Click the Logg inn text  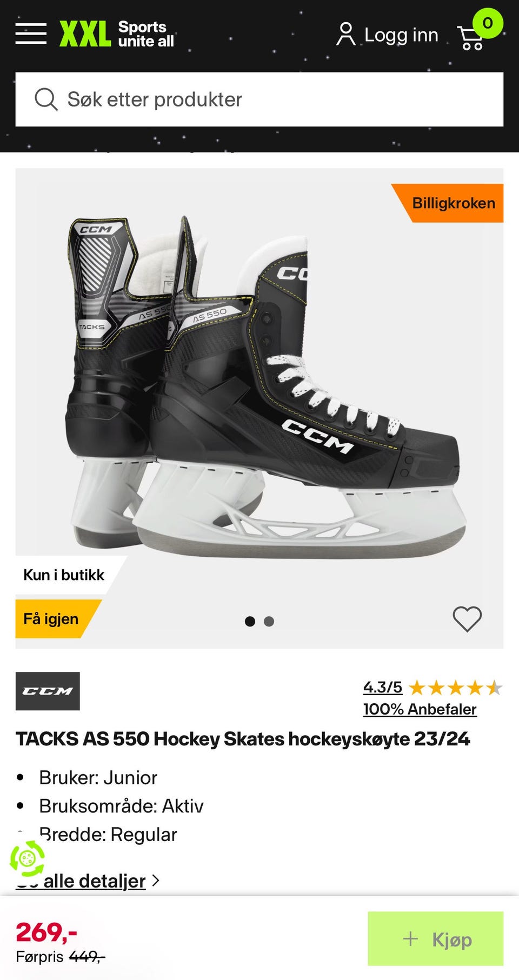(x=401, y=35)
